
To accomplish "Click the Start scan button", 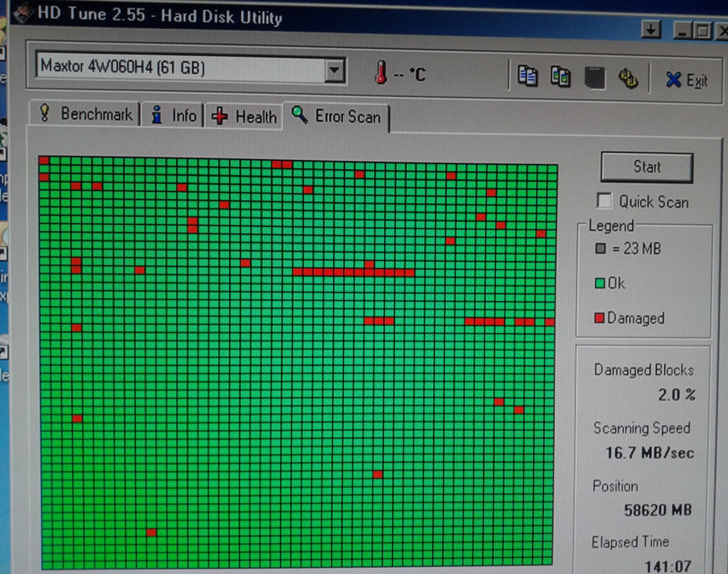I will pyautogui.click(x=647, y=167).
